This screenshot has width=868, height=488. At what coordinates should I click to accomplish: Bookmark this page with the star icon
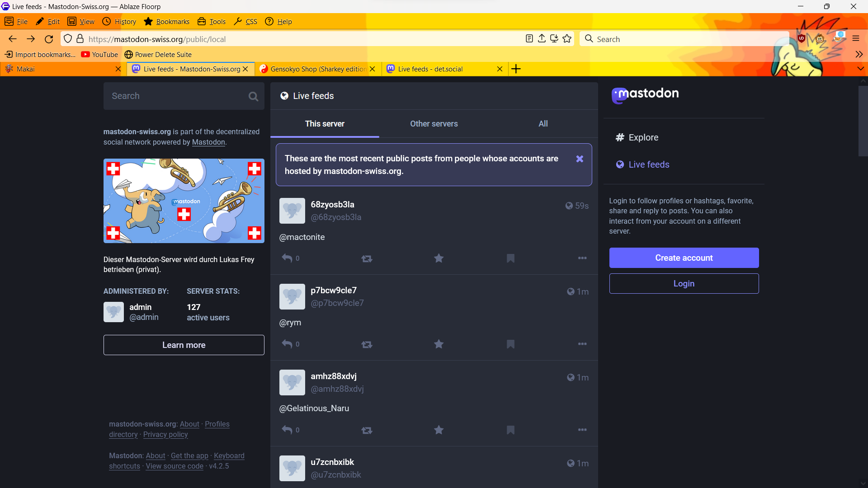pyautogui.click(x=567, y=39)
